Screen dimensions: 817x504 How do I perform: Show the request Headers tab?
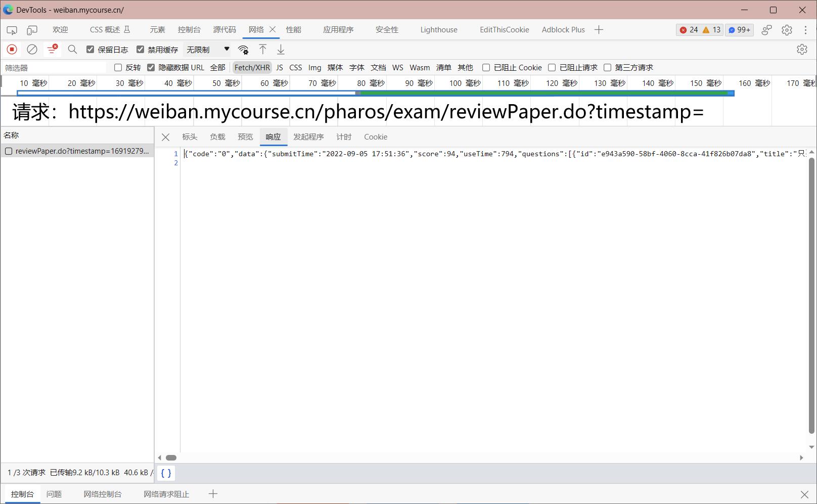(x=190, y=137)
